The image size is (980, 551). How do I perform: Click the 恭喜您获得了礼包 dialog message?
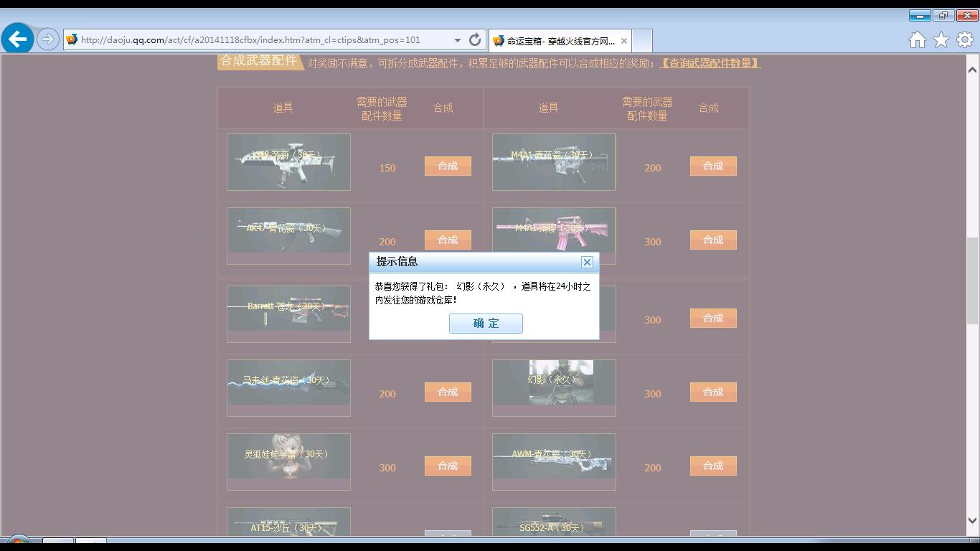(483, 293)
